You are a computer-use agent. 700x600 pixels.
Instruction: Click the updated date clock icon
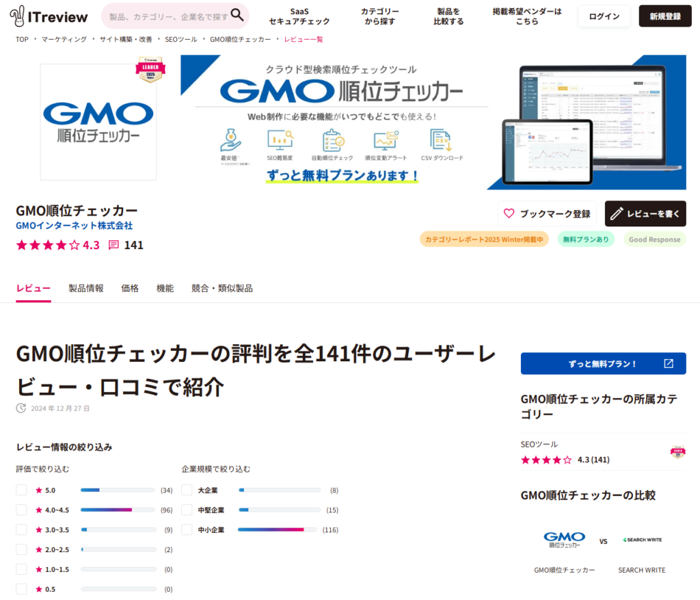tap(21, 408)
